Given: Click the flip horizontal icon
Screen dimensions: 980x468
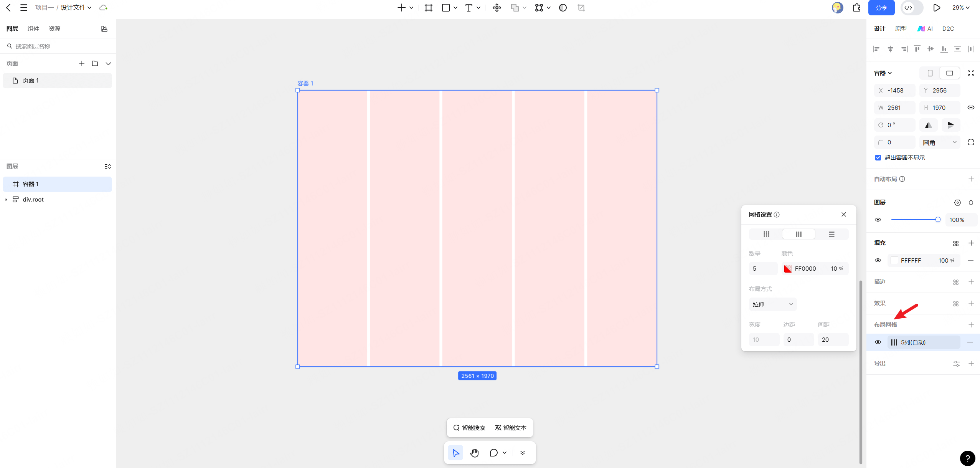Looking at the screenshot, I should (x=928, y=125).
